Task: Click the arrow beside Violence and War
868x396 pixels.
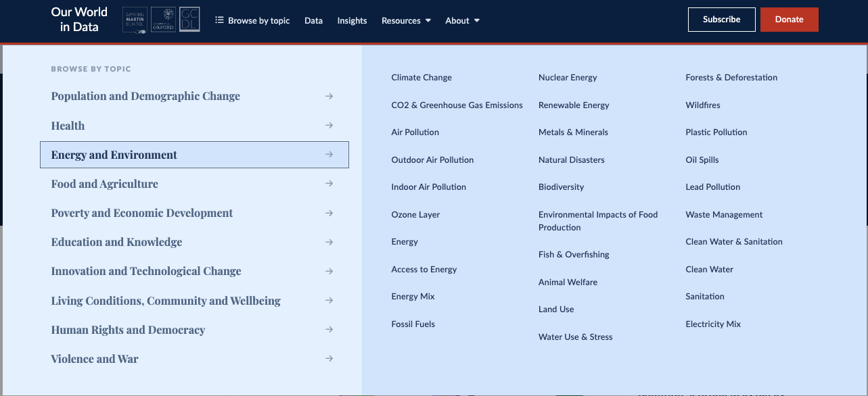Action: 329,359
